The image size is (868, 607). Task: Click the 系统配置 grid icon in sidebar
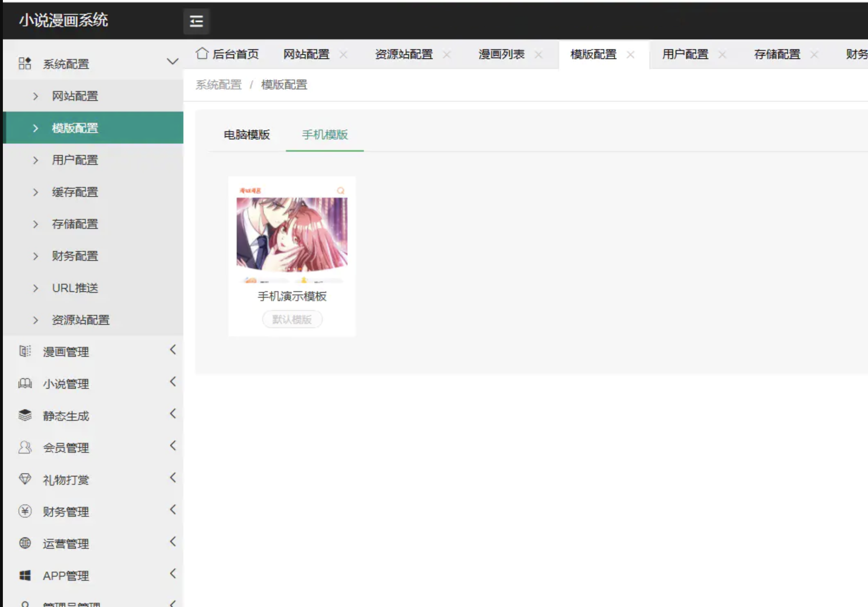25,64
